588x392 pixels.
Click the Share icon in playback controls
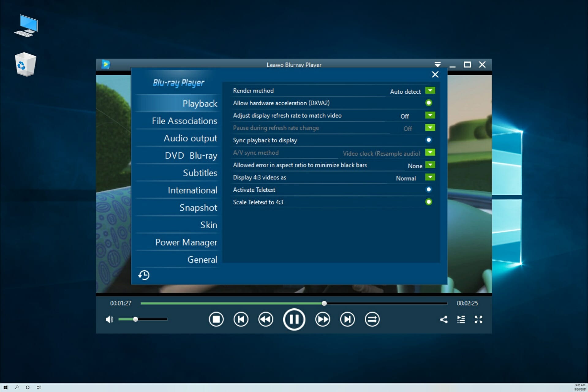443,319
